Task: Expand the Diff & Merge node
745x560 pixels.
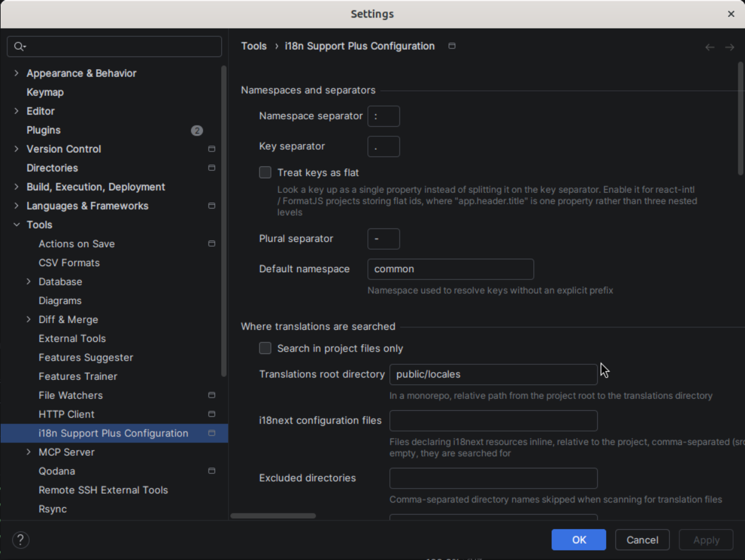Action: [28, 319]
